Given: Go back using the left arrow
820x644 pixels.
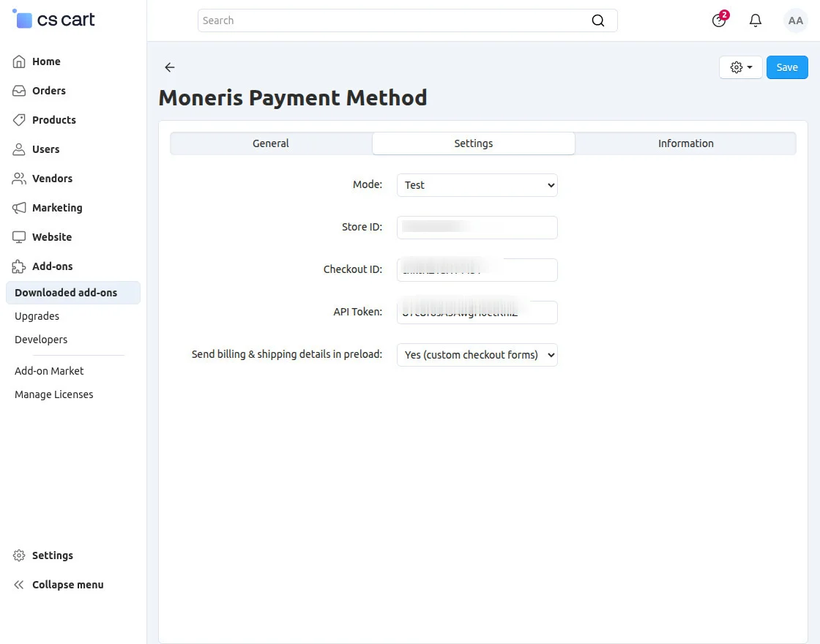Looking at the screenshot, I should pyautogui.click(x=169, y=67).
